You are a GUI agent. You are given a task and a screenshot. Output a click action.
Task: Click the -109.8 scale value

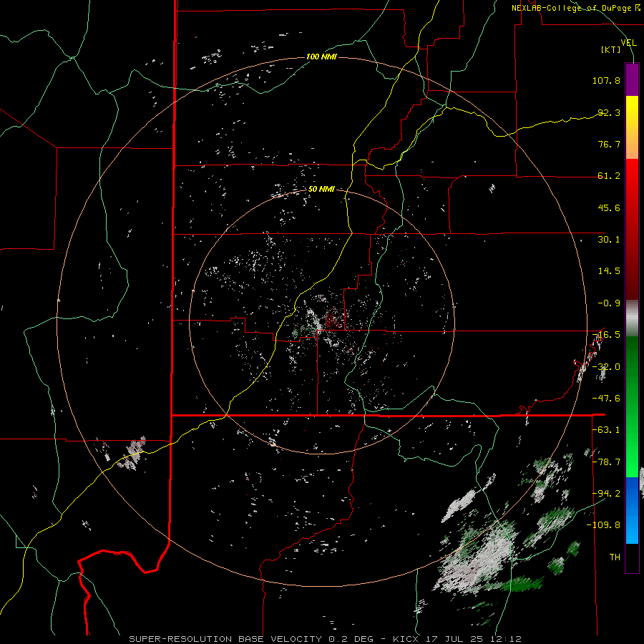pos(604,525)
